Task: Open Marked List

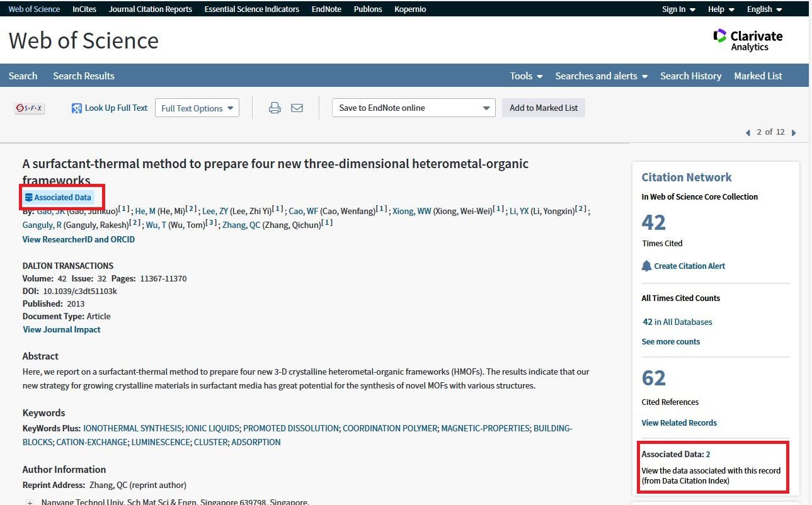Action: tap(758, 76)
